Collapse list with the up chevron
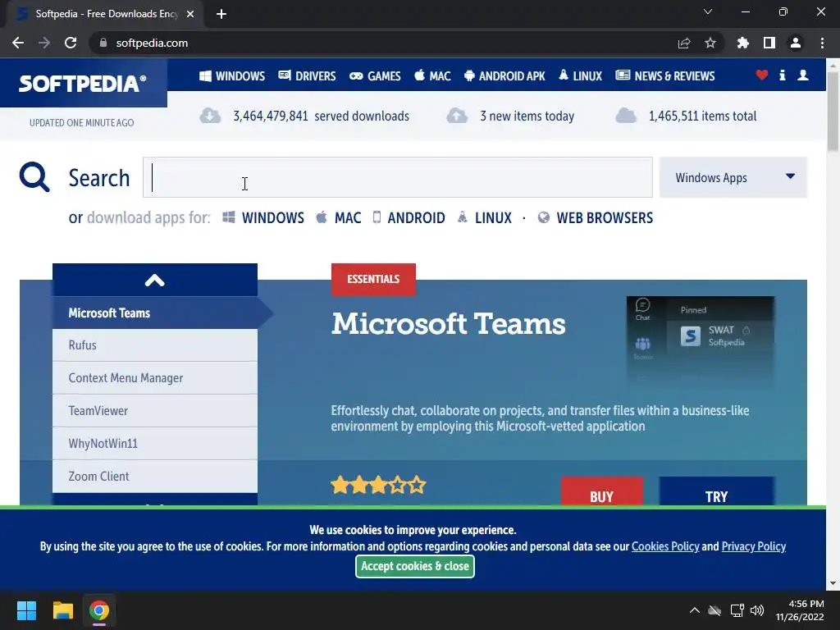The height and width of the screenshot is (630, 840). click(x=155, y=281)
